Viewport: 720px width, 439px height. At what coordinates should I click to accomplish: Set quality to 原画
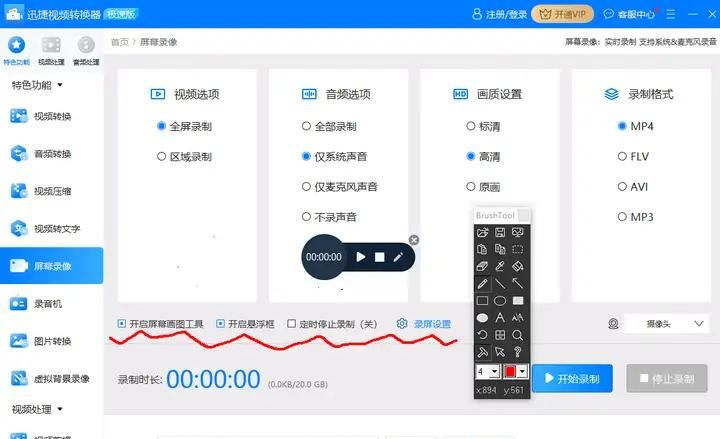tap(483, 187)
